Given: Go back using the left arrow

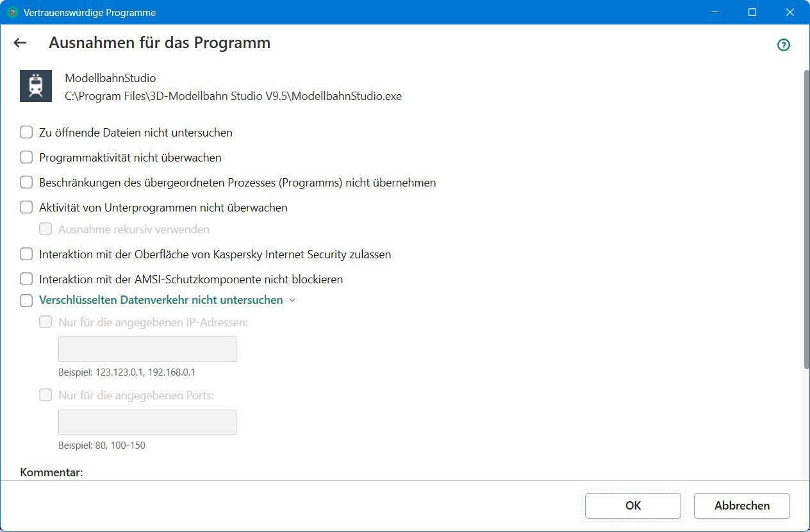Looking at the screenshot, I should tap(20, 43).
